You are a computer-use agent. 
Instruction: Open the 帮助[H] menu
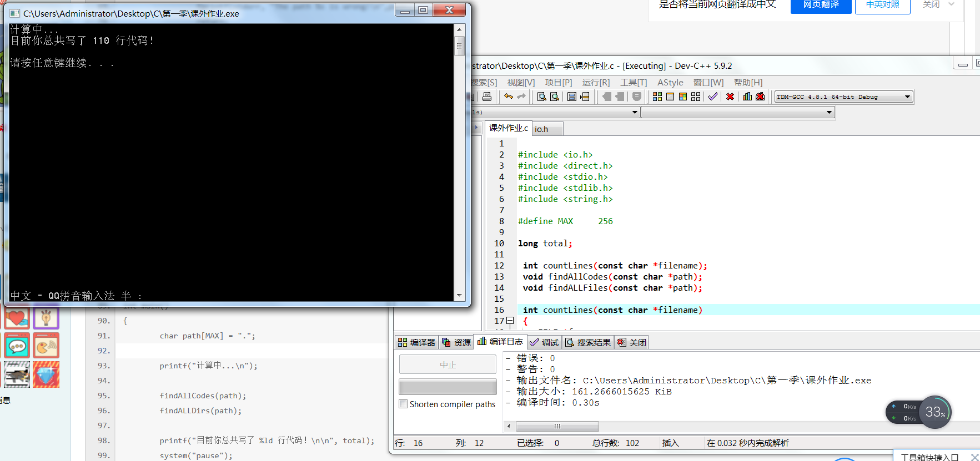[748, 82]
